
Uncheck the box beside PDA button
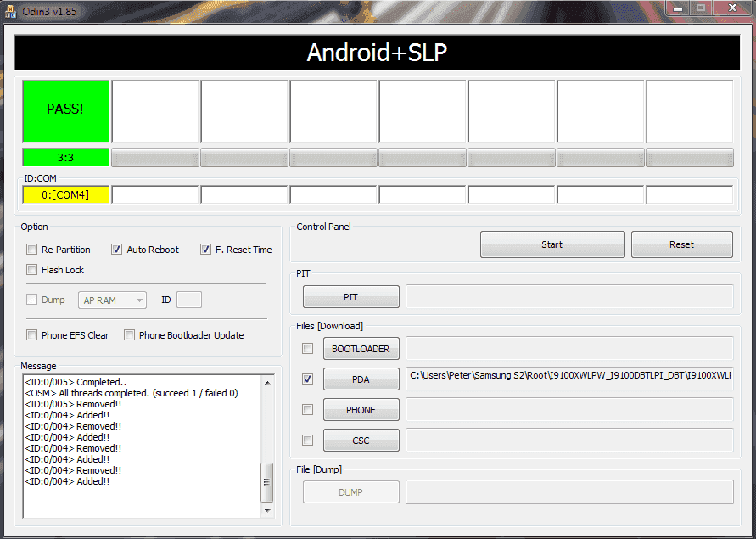point(307,379)
